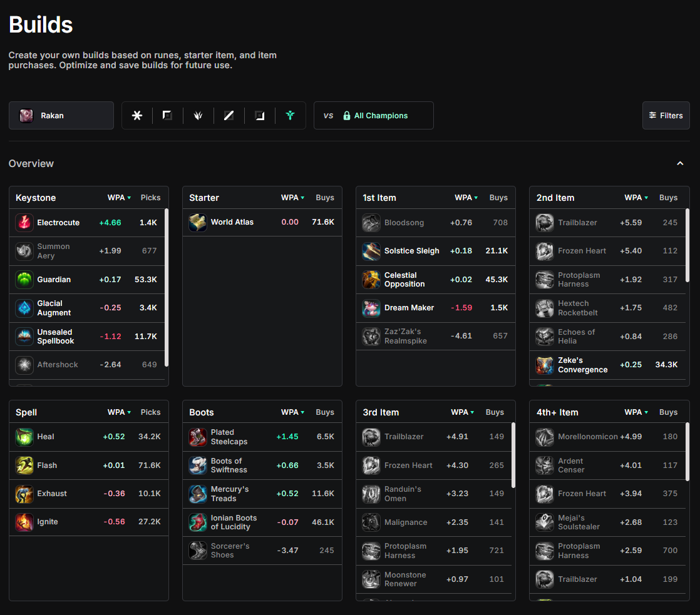
Task: Select the Summon Aery keystone row
Action: (87, 251)
